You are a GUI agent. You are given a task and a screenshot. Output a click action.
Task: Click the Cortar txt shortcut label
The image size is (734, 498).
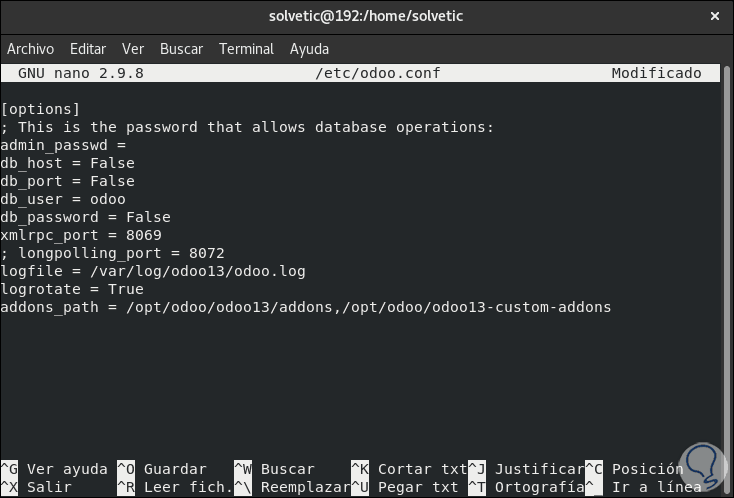pos(422,469)
